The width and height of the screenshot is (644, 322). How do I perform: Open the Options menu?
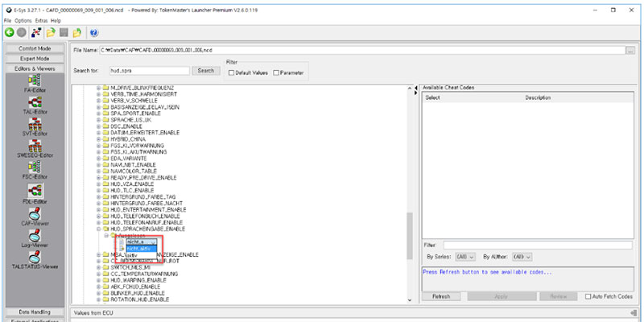pos(23,21)
